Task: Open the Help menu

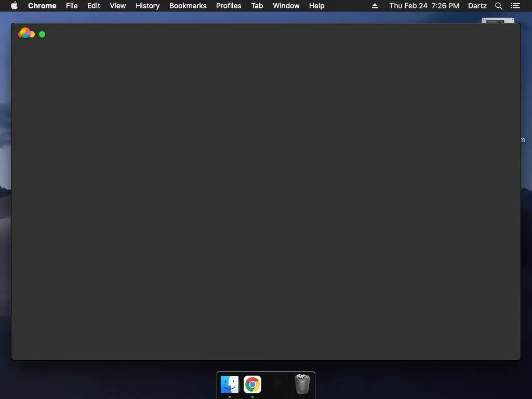Action: [x=316, y=6]
